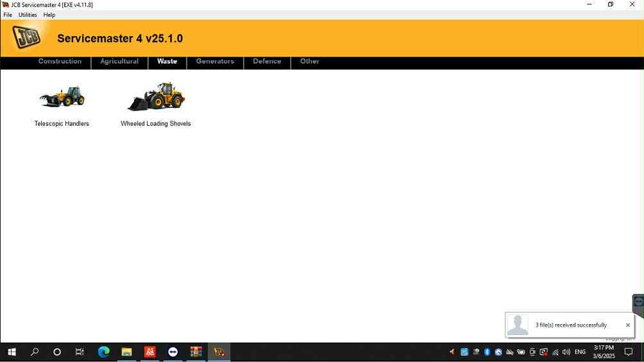Click the round blue tray icon beside Bluetooth

[x=498, y=352]
